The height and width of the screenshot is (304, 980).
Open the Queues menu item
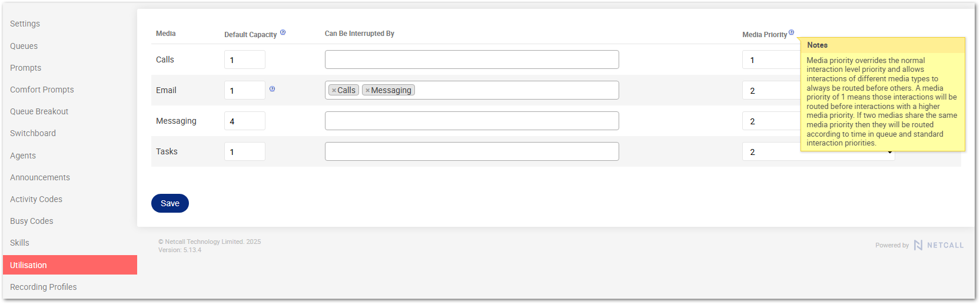[24, 46]
